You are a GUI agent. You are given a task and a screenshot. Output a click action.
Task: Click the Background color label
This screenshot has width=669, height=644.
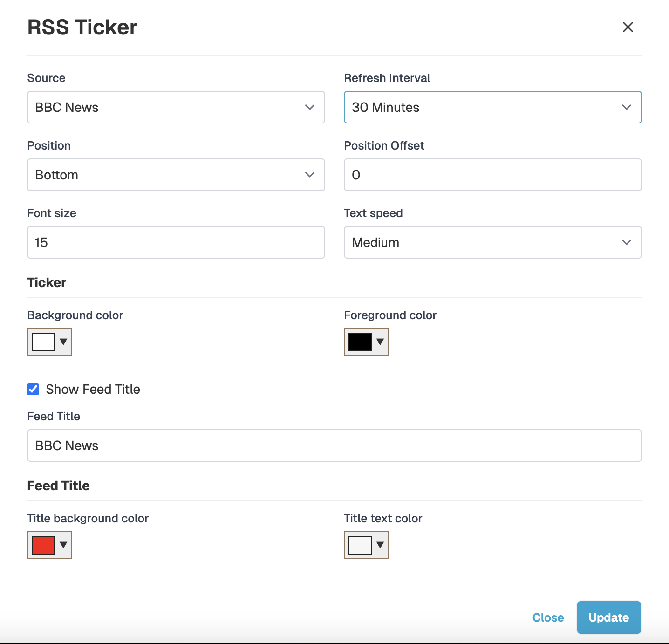pos(75,315)
